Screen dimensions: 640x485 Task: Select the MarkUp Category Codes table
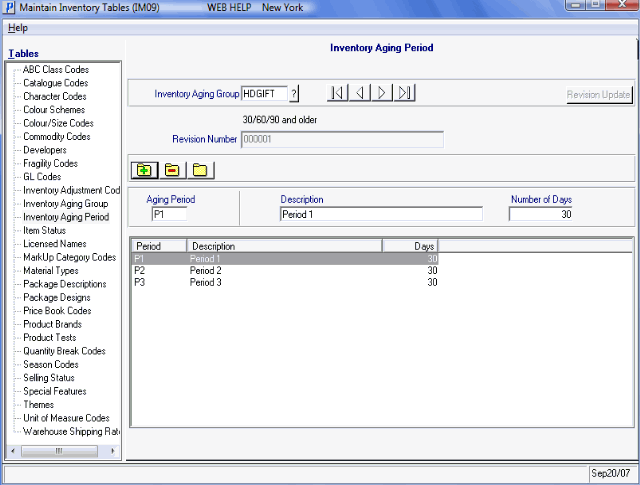click(69, 257)
